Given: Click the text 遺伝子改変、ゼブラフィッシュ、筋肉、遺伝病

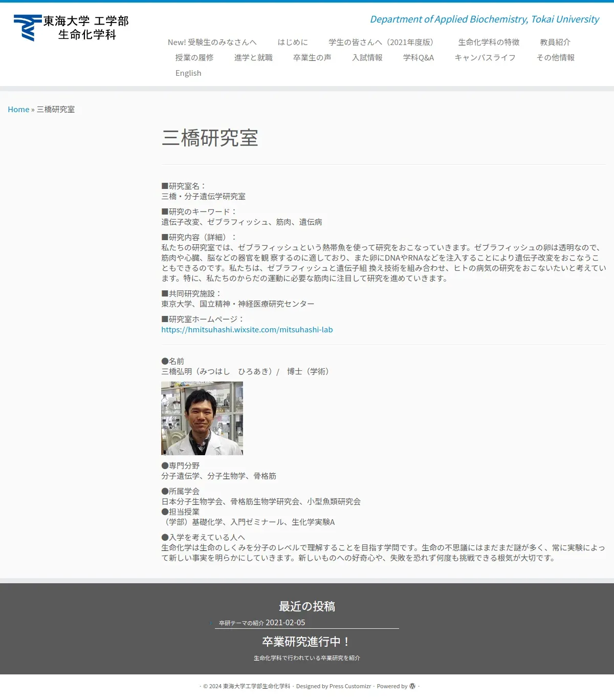Looking at the screenshot, I should point(242,222).
